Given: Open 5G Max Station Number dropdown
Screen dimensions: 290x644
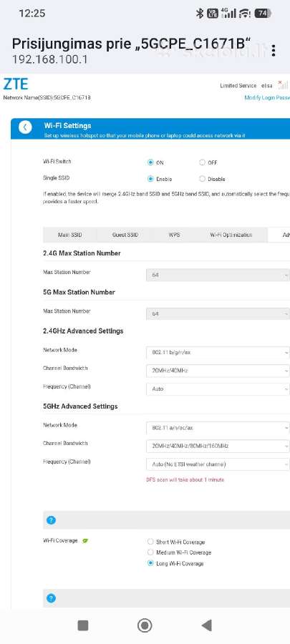Looking at the screenshot, I should [x=218, y=314].
